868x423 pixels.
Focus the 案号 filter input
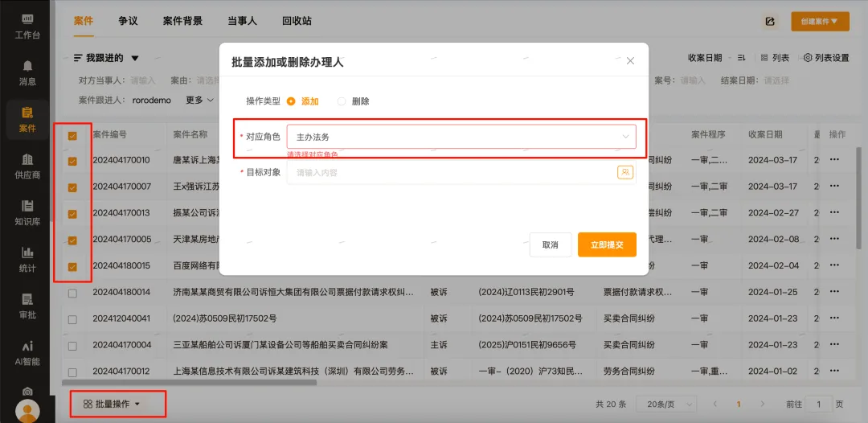(693, 80)
